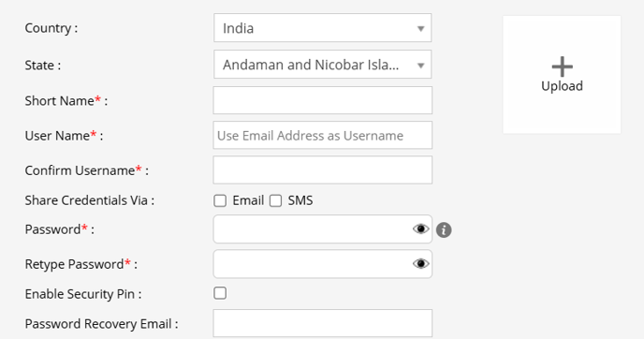Focus the Short Name input field
This screenshot has width=644, height=339.
pyautogui.click(x=322, y=100)
